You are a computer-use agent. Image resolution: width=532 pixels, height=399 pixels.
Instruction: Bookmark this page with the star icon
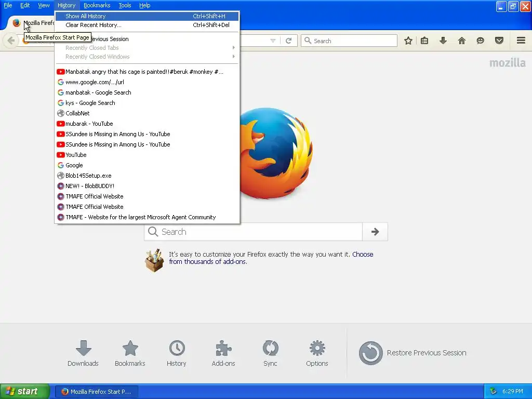[x=408, y=41]
